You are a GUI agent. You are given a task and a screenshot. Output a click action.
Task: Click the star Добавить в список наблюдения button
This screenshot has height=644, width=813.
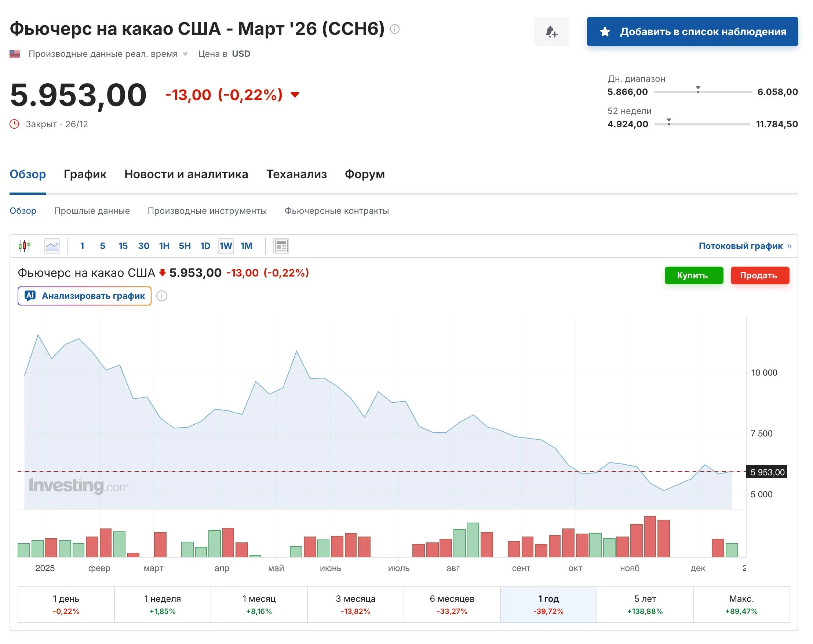pos(692,32)
